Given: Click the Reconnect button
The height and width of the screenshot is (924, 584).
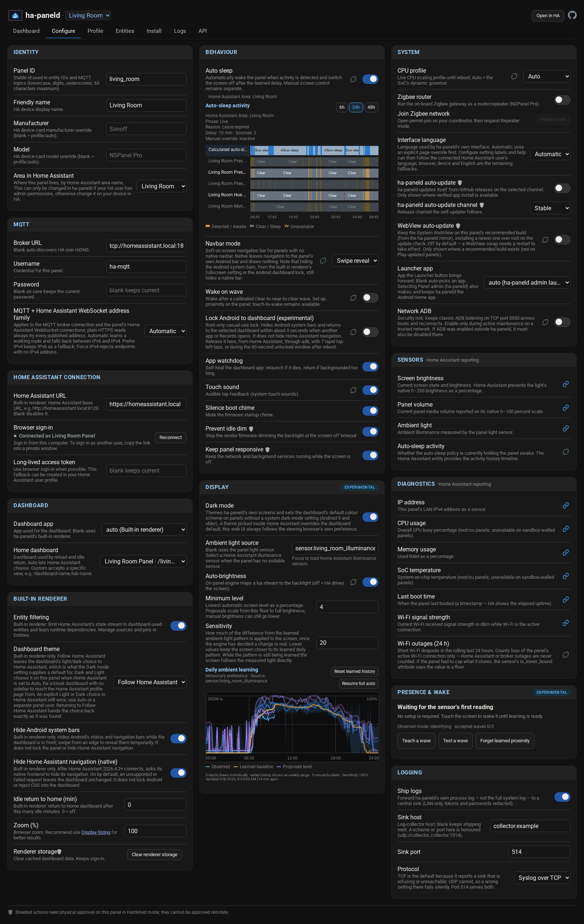Looking at the screenshot, I should [170, 438].
